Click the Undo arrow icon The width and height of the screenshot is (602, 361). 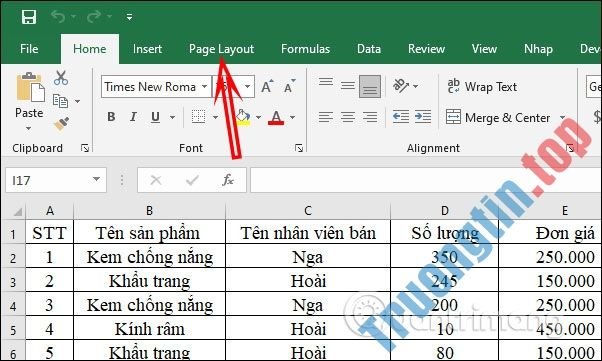pyautogui.click(x=58, y=17)
